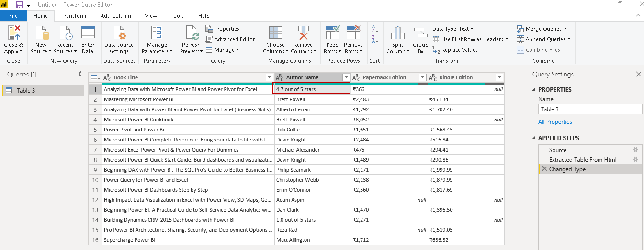
Task: Click the query Name input field
Action: (589, 109)
